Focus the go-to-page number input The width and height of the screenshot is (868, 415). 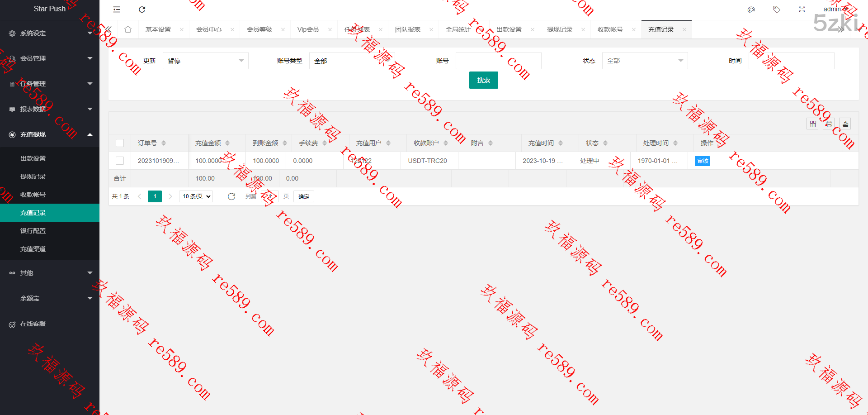269,196
